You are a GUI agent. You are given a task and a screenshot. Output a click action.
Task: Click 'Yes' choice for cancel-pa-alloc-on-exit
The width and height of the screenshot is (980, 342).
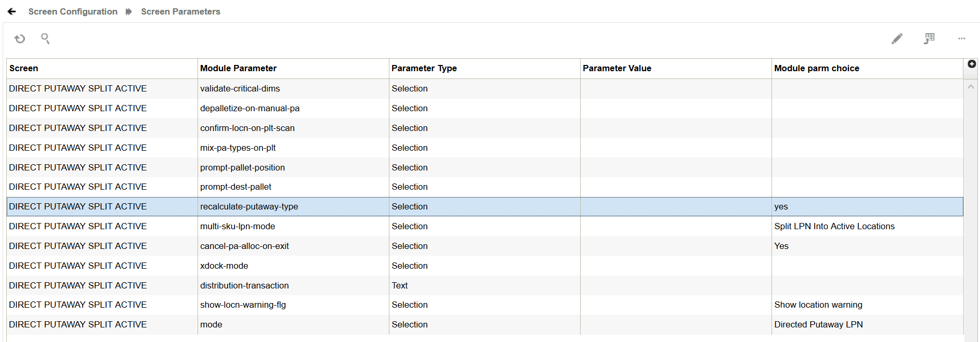coord(867,246)
